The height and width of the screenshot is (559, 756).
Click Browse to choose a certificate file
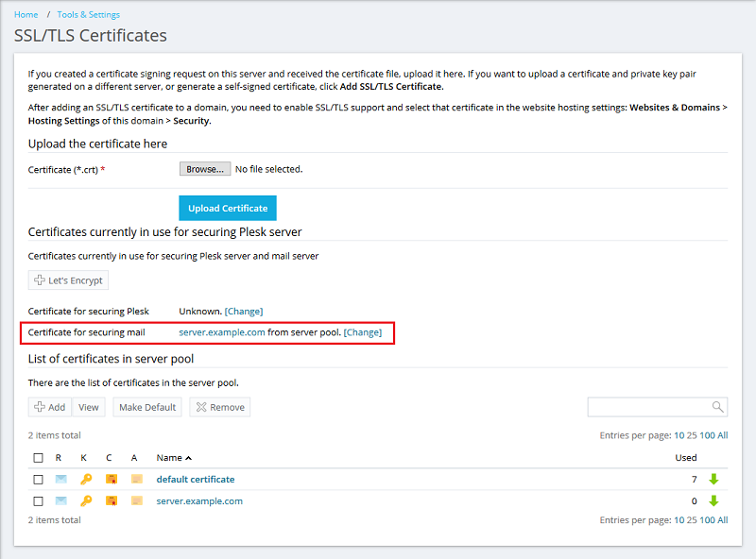click(204, 169)
